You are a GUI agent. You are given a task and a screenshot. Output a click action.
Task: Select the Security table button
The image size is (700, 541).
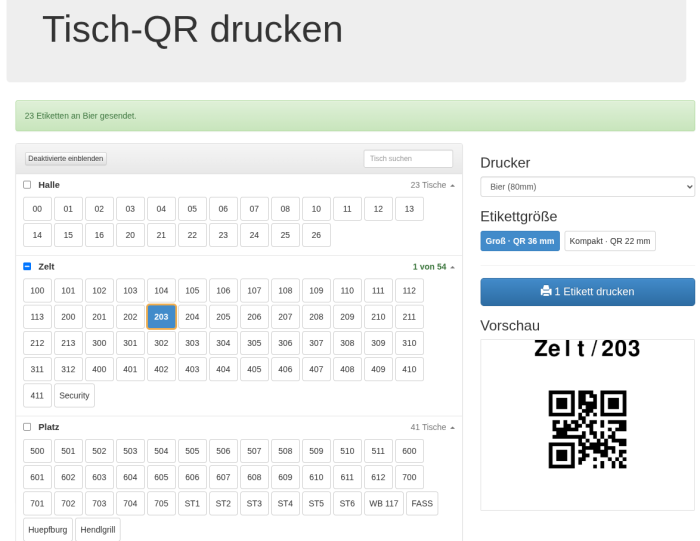click(x=75, y=395)
